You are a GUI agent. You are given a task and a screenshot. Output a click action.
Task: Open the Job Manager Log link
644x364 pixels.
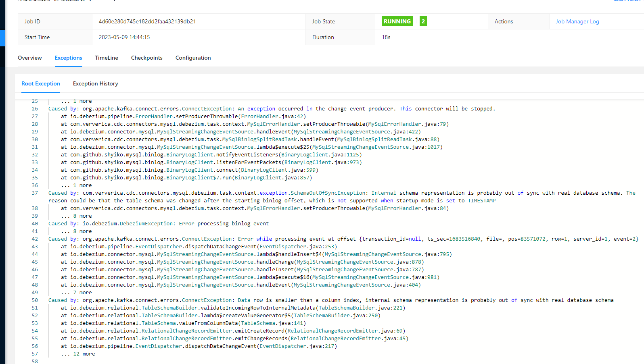[x=577, y=21]
